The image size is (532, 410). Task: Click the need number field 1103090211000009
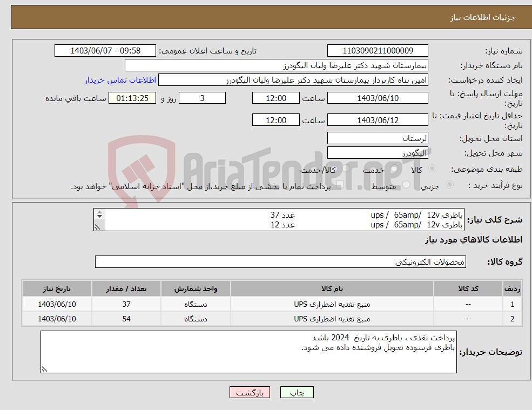pyautogui.click(x=378, y=51)
